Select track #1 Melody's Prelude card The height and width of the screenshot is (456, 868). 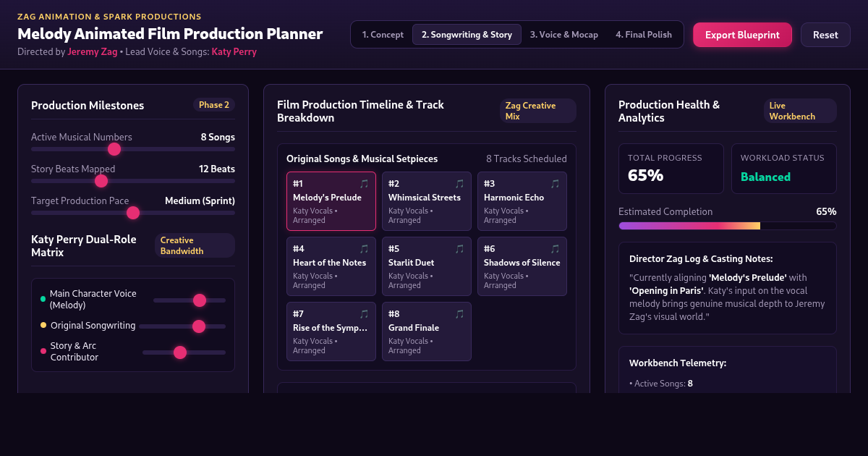(331, 201)
